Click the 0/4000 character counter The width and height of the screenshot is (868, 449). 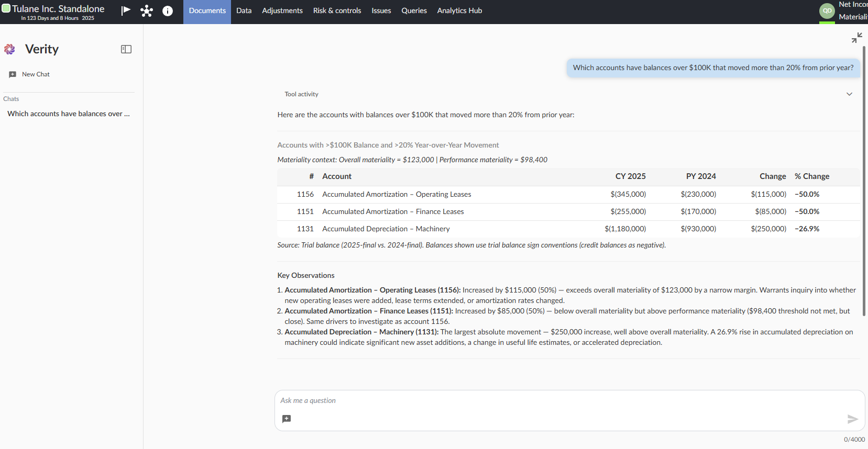tap(854, 440)
